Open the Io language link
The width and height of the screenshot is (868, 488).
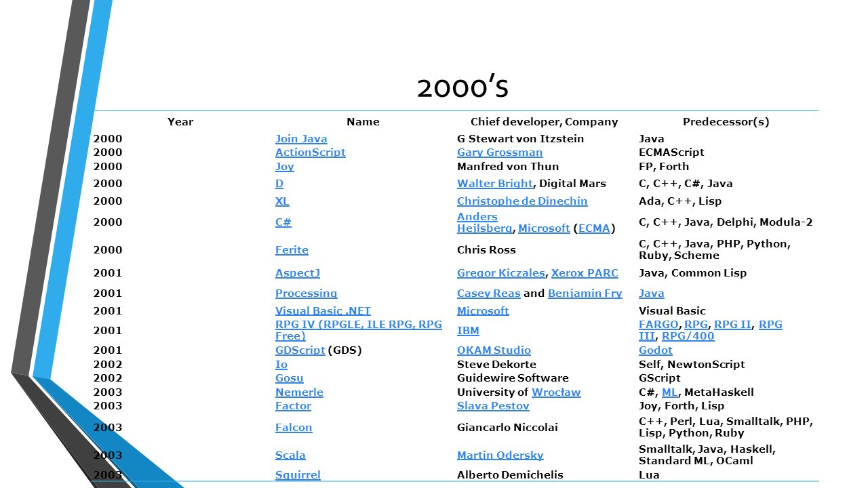[281, 365]
